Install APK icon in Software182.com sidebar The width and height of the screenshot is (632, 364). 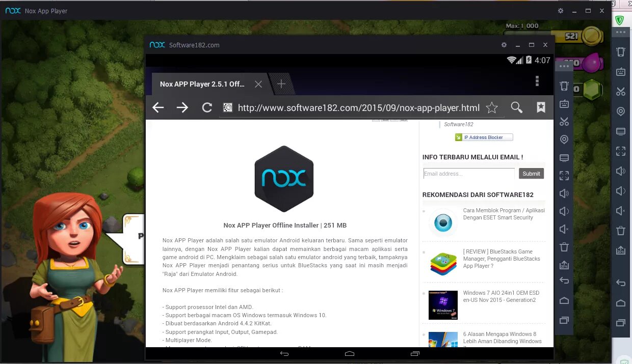pos(564,265)
